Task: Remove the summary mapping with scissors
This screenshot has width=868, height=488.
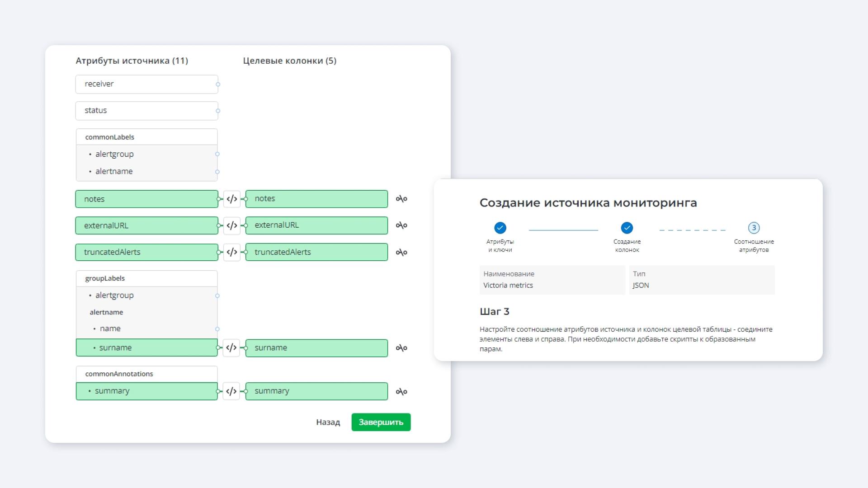Action: [401, 391]
